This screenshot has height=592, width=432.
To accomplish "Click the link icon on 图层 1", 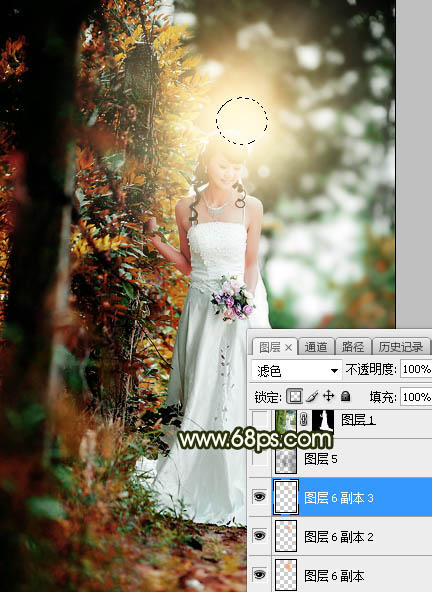I will click(x=304, y=420).
